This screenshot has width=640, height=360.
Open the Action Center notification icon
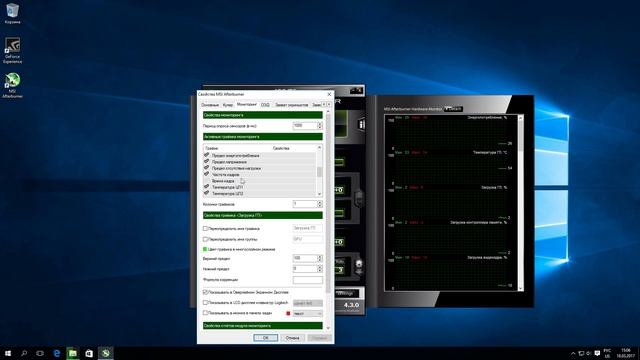[x=597, y=353]
